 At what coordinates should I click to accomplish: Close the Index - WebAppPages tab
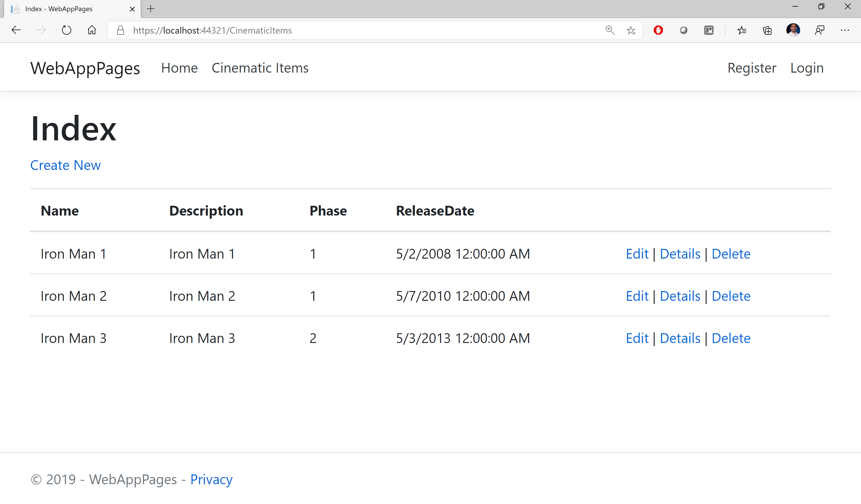coord(132,9)
